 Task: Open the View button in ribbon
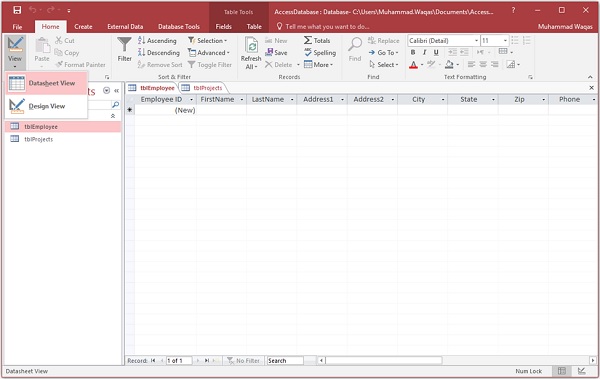coord(15,52)
